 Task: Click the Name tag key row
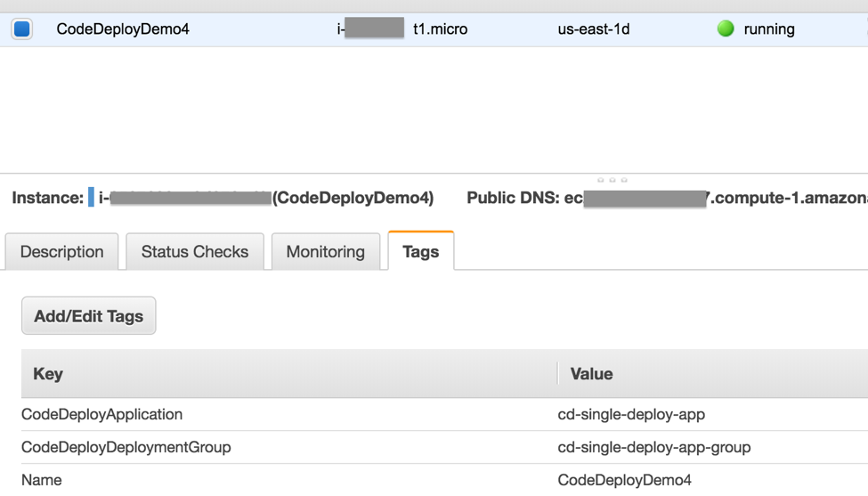coord(42,480)
